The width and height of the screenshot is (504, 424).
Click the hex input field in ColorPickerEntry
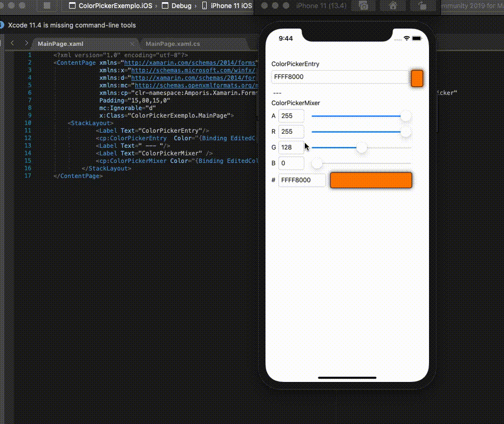pyautogui.click(x=340, y=77)
